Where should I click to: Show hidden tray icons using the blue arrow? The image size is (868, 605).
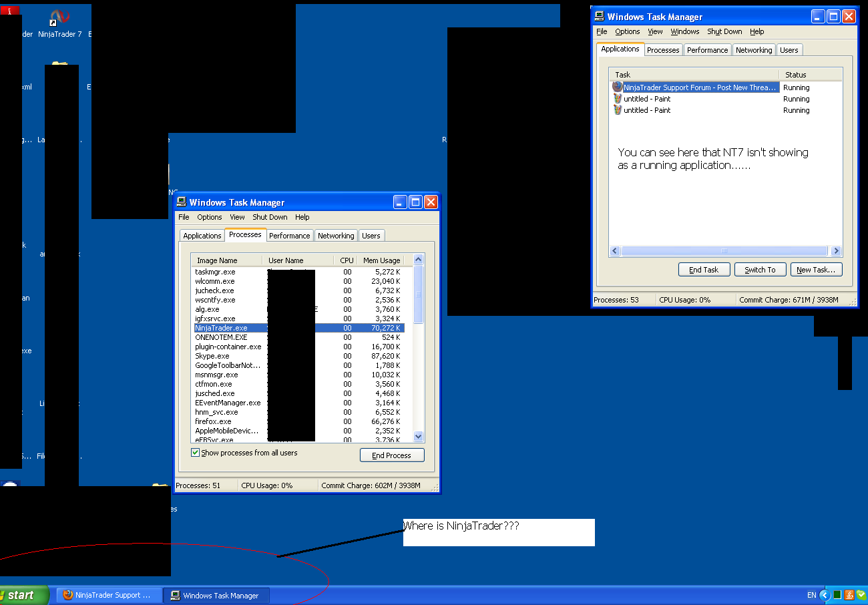click(x=825, y=595)
